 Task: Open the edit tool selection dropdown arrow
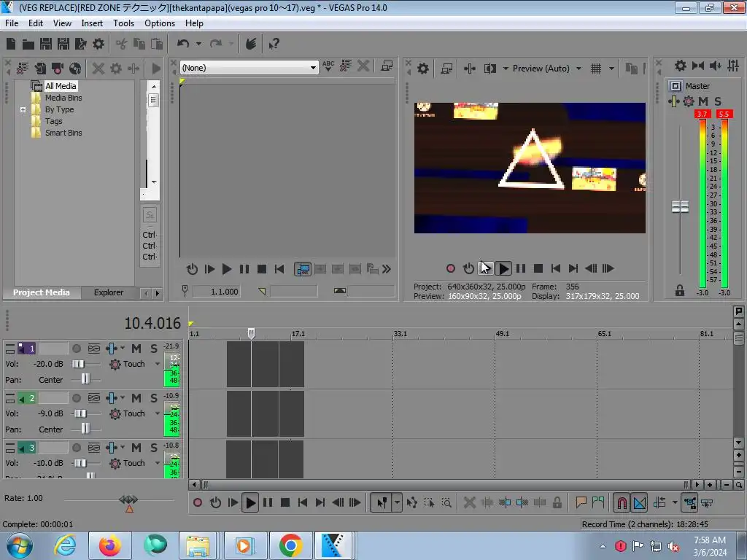point(397,502)
